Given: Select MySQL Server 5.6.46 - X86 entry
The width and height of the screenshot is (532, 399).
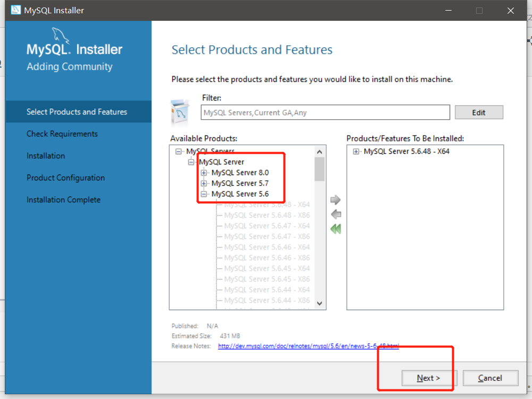Looking at the screenshot, I should (x=267, y=258).
